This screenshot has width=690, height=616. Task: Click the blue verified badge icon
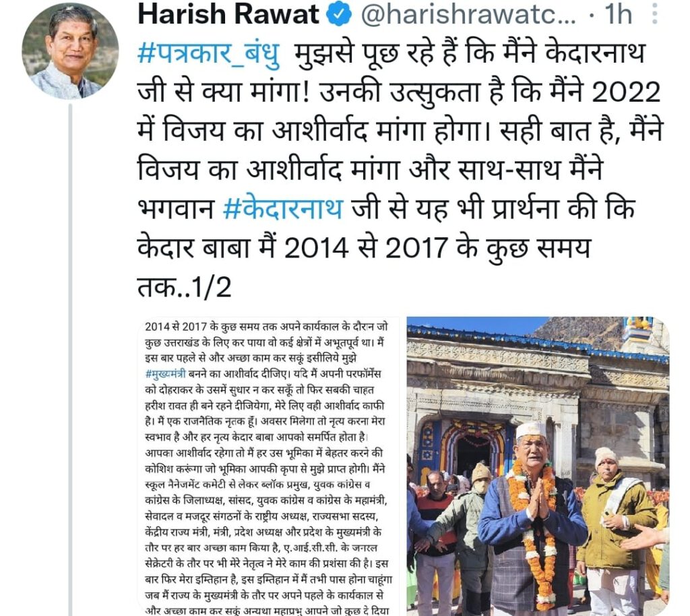pos(338,15)
